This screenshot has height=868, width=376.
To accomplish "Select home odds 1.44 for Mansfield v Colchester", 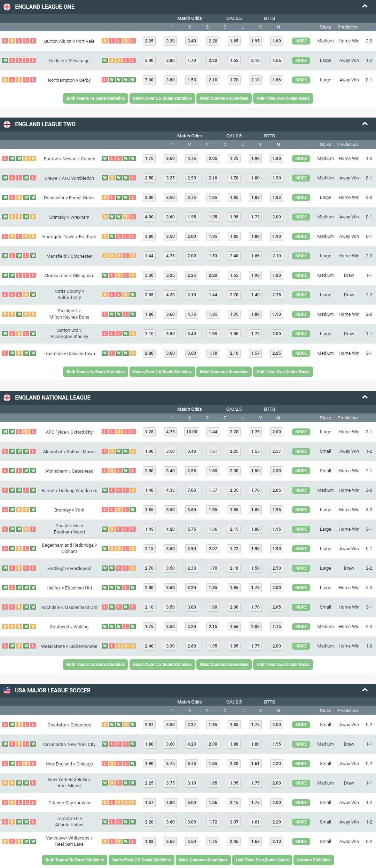I will [149, 256].
